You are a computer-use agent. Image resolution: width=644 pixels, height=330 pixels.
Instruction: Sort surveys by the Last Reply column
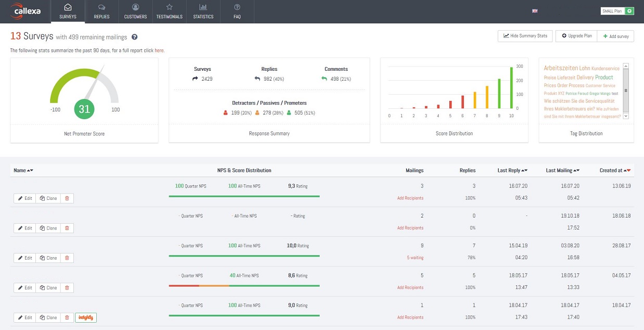click(512, 170)
